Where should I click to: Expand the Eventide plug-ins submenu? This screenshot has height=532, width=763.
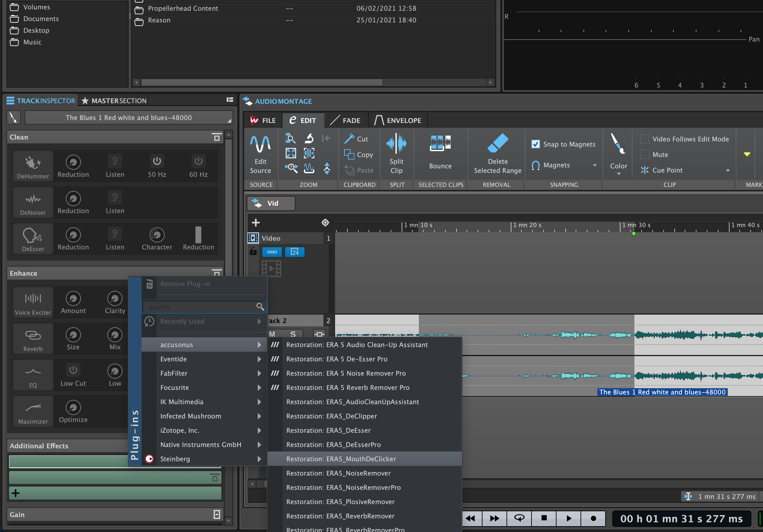[204, 359]
